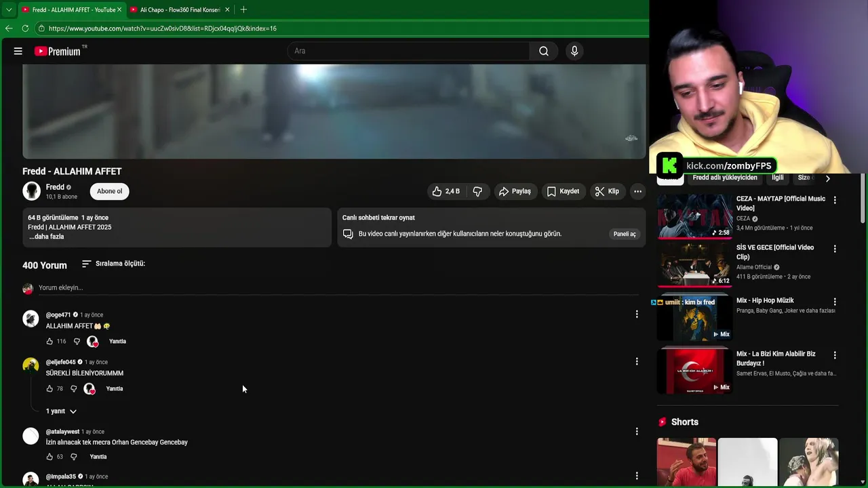Open options menu for @atalaywest comment
Viewport: 868px width, 488px height.
(x=636, y=431)
